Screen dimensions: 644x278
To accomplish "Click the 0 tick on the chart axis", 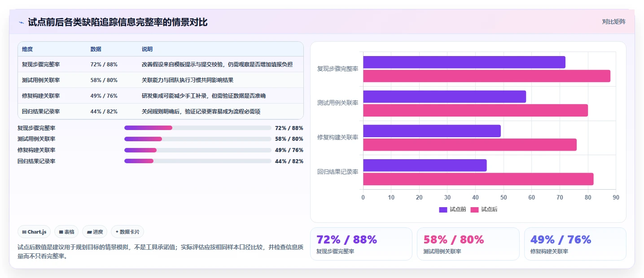I will coord(363,197).
